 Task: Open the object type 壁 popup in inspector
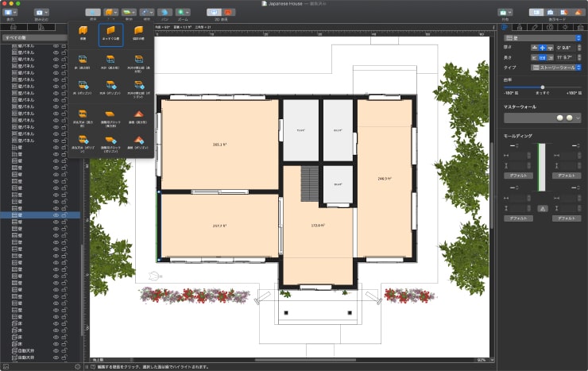point(543,37)
